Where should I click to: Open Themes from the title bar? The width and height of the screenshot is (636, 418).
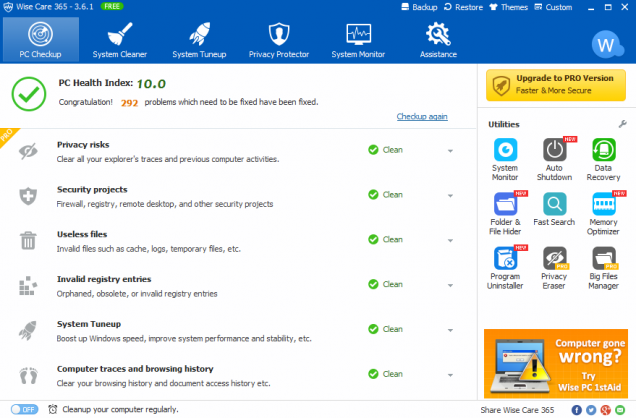[x=508, y=7]
